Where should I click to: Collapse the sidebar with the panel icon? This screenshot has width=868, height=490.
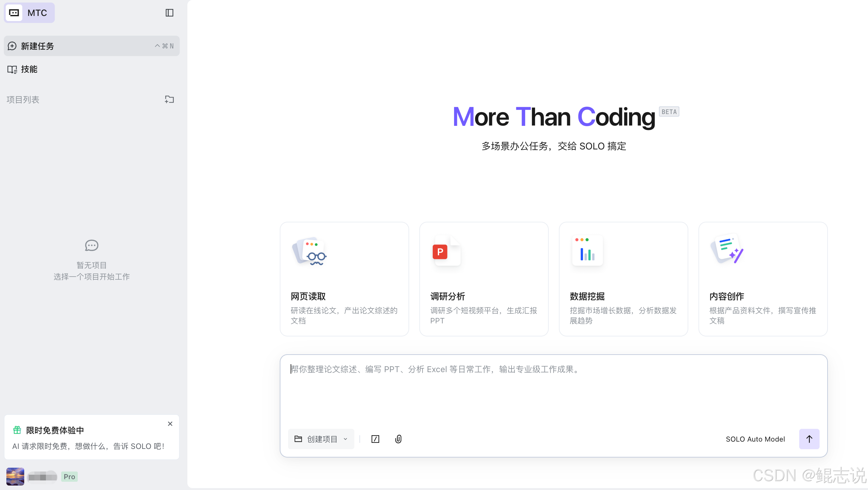pyautogui.click(x=170, y=13)
